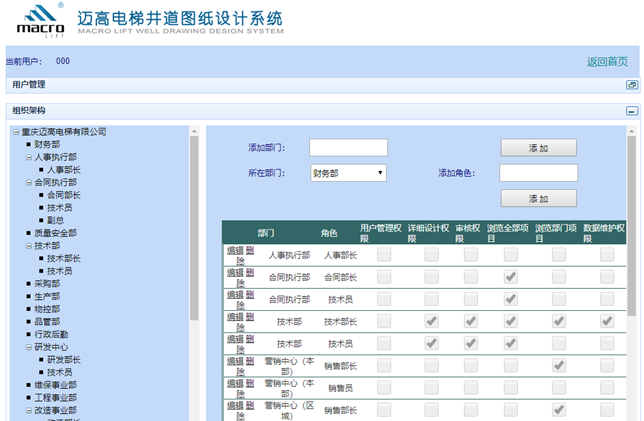Viewport: 644px width, 421px height.
Task: Uncheck 数据维护权限 for 技术部 技术部长 row
Action: pyautogui.click(x=607, y=321)
